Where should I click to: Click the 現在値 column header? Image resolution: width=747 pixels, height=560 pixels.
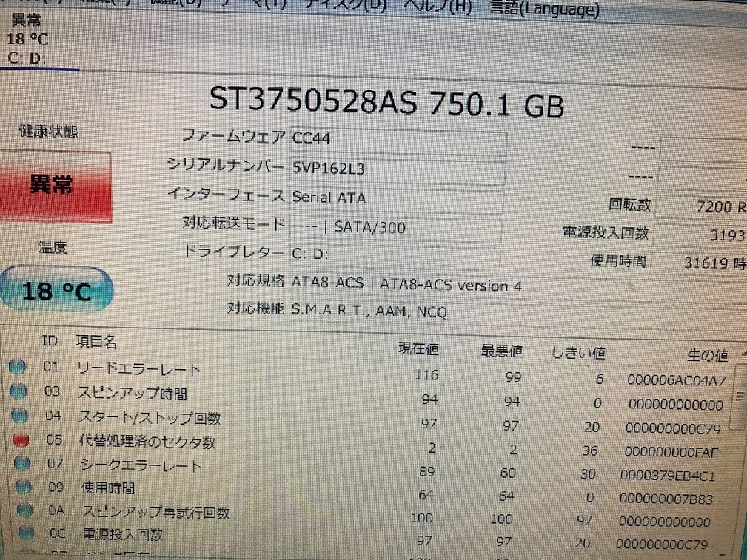point(418,348)
